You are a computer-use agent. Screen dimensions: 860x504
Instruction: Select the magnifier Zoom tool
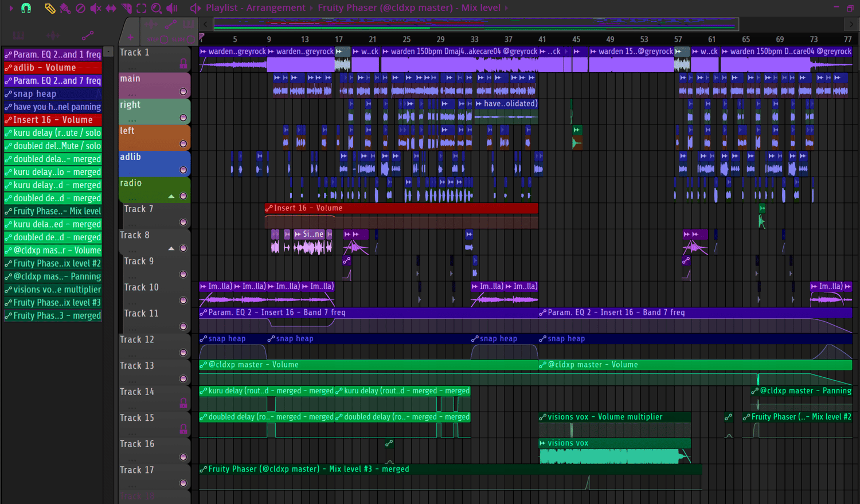tap(157, 8)
